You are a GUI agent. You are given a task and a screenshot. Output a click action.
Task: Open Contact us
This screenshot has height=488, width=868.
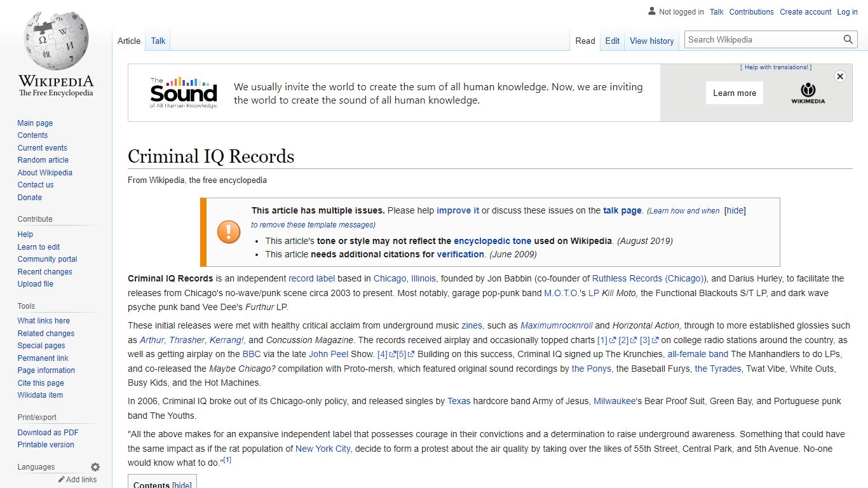[36, 185]
